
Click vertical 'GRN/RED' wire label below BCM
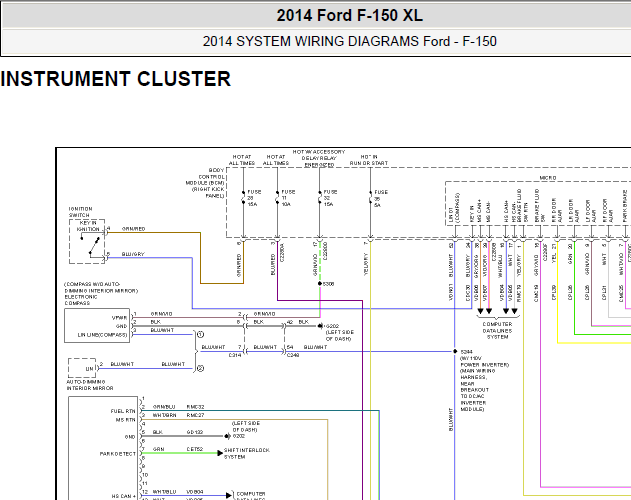(239, 265)
